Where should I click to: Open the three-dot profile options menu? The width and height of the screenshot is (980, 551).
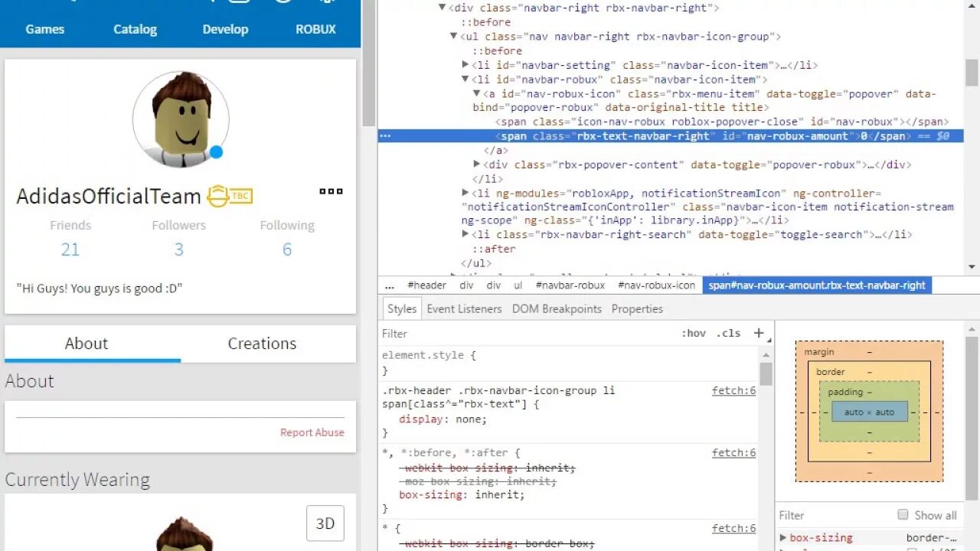tap(331, 191)
